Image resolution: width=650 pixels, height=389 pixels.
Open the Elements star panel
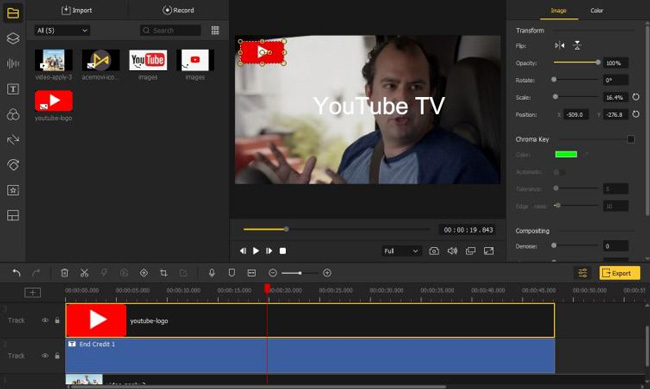pyautogui.click(x=13, y=190)
